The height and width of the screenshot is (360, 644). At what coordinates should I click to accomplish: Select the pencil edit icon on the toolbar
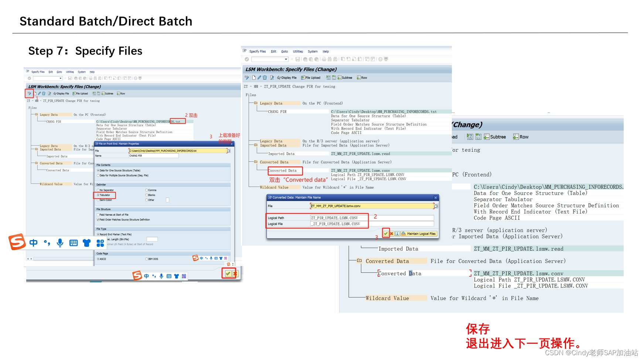(x=259, y=77)
